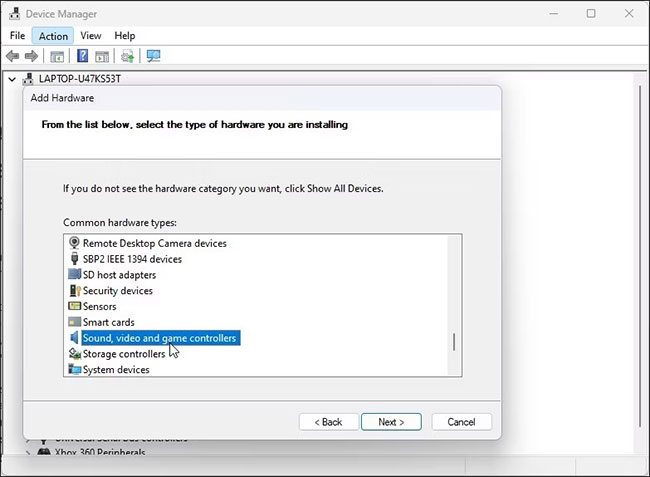Select Sound, video and game controllers
Image resolution: width=650 pixels, height=477 pixels.
(x=159, y=338)
